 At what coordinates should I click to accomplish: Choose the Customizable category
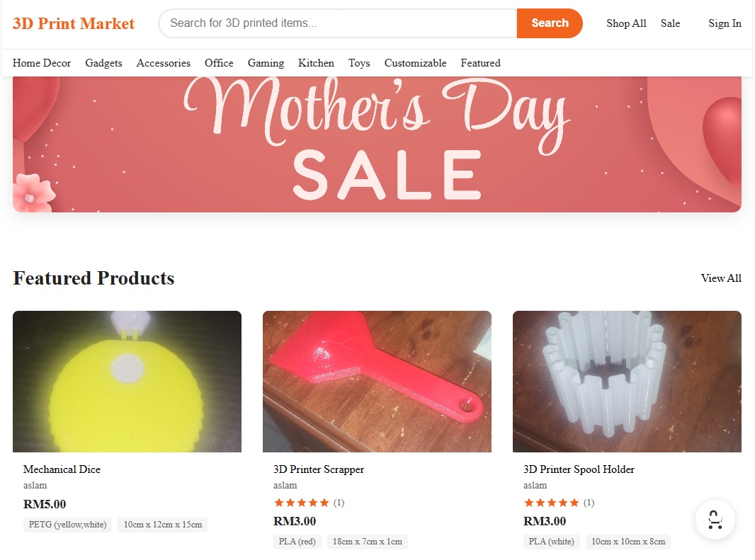415,63
